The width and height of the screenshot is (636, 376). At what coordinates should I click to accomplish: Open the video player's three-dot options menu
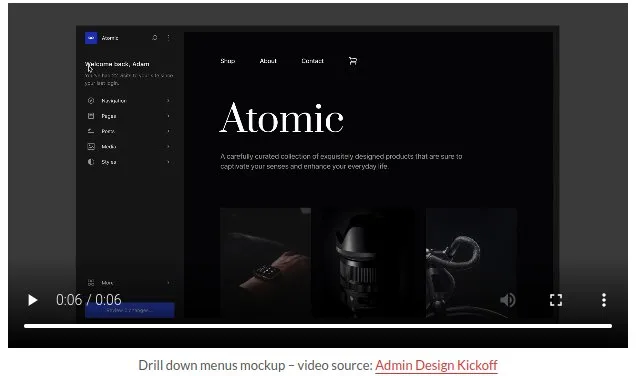(604, 300)
